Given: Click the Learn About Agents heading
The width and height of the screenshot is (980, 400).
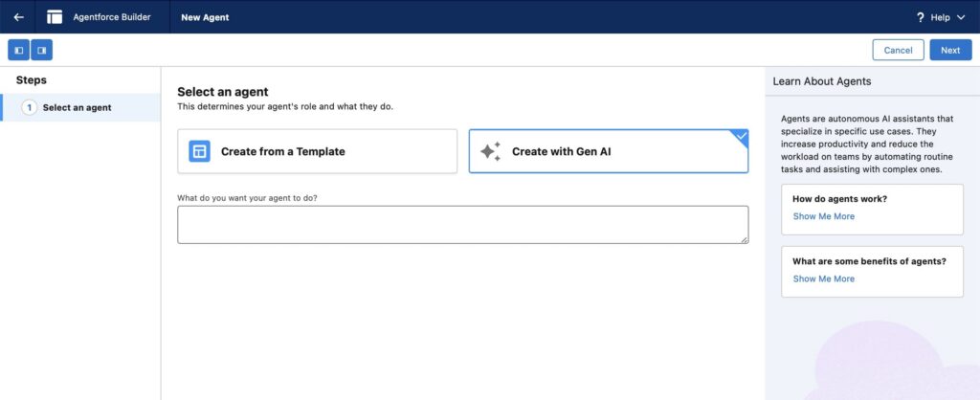Looking at the screenshot, I should [x=822, y=81].
